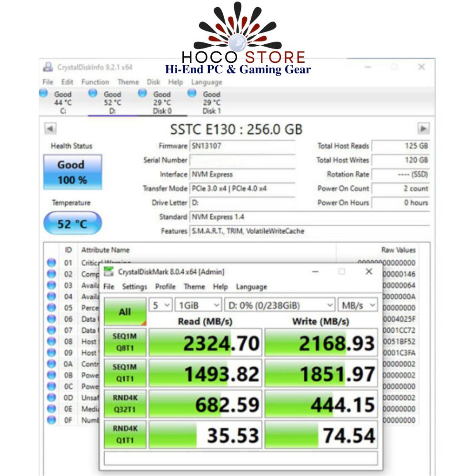Open the Language menu in CrystalDiskMark
The width and height of the screenshot is (476, 476).
[x=251, y=287]
